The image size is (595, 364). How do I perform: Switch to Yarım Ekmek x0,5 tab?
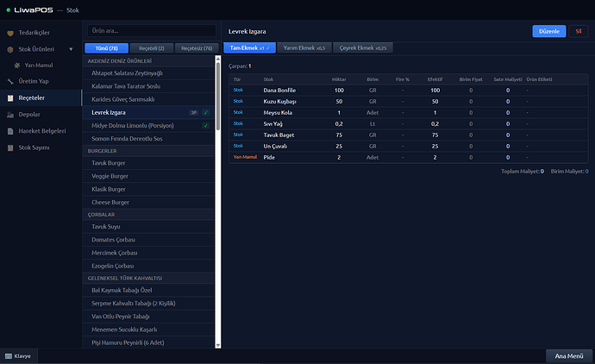[306, 47]
